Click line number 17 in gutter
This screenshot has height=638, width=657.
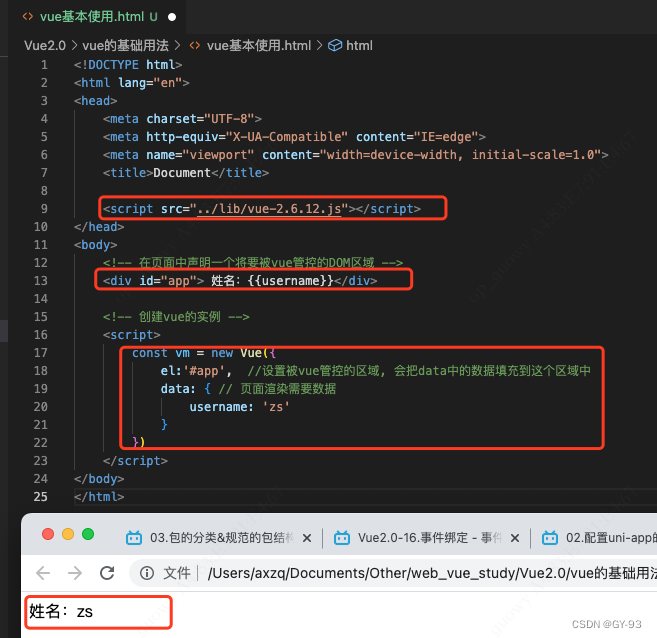41,353
